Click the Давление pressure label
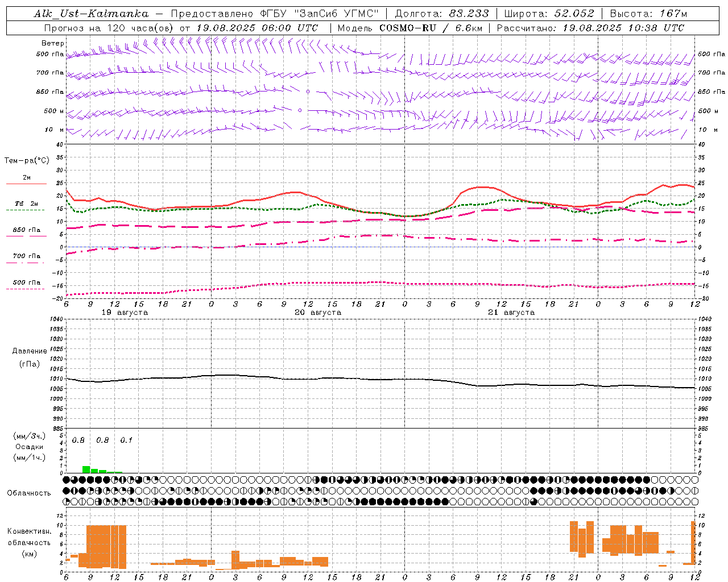 30,351
